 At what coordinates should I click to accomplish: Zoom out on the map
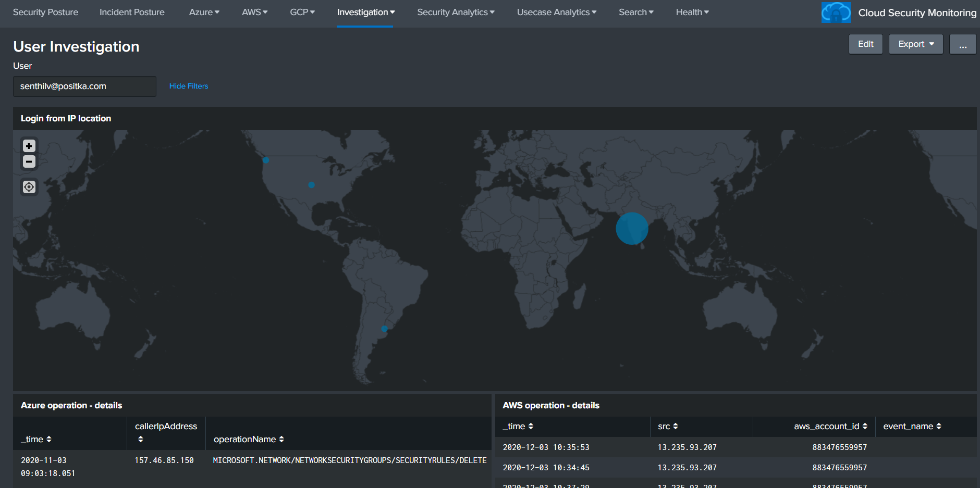pyautogui.click(x=29, y=161)
